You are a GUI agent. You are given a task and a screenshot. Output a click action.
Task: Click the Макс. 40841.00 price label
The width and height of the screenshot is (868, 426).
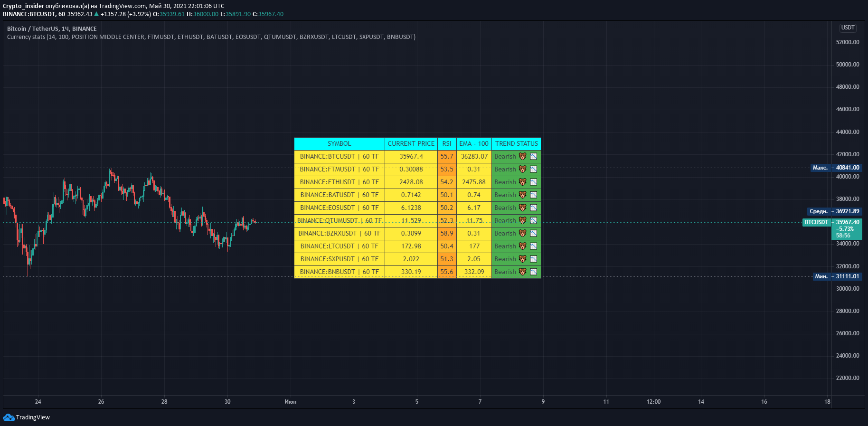coord(836,168)
